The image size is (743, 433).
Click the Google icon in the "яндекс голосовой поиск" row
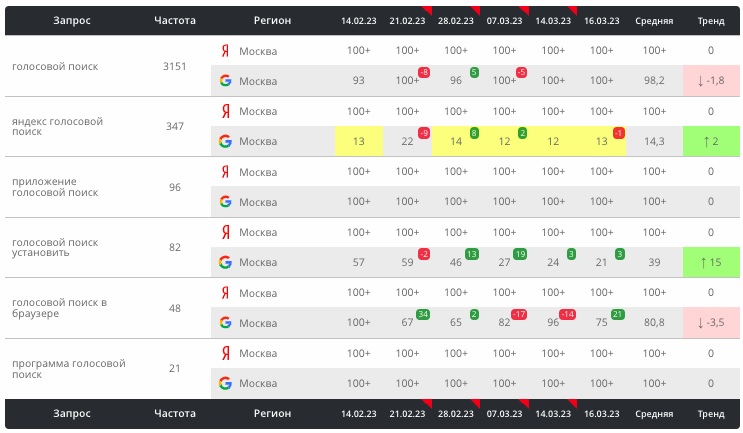(x=225, y=141)
